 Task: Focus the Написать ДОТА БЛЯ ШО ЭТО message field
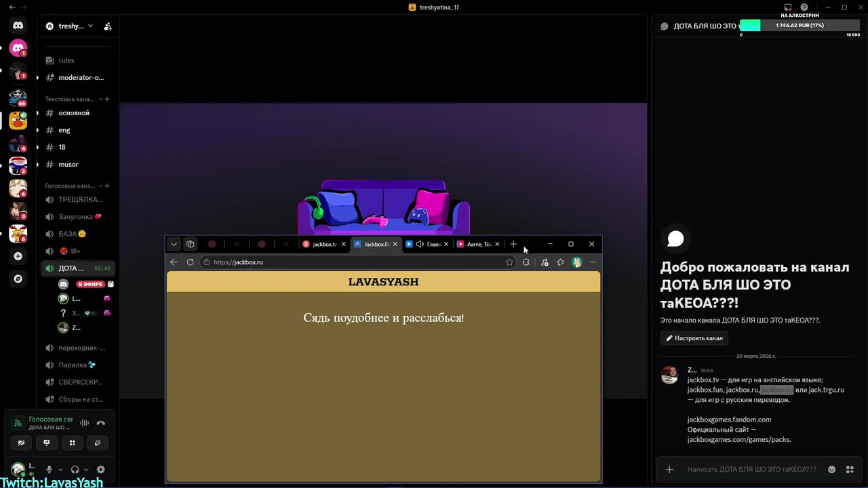751,469
